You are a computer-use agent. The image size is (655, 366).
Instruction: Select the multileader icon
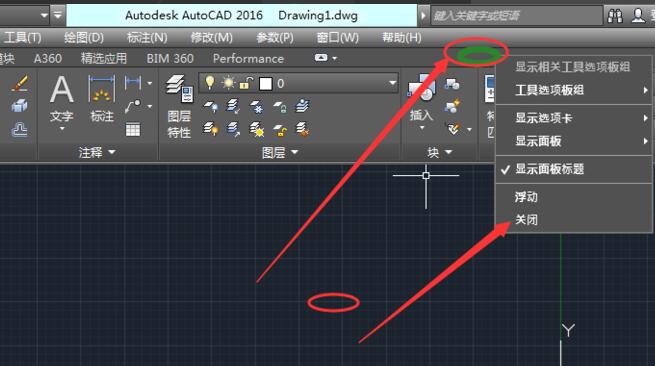133,107
